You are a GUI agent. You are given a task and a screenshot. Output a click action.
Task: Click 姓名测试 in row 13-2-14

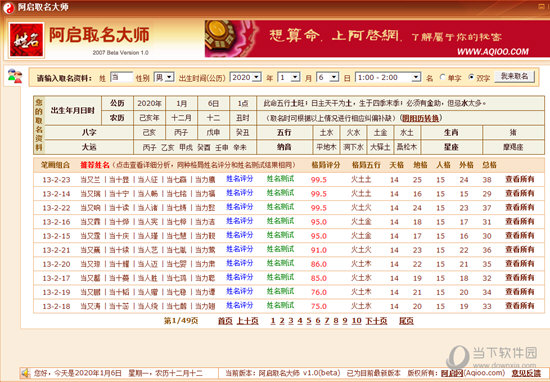[280, 193]
